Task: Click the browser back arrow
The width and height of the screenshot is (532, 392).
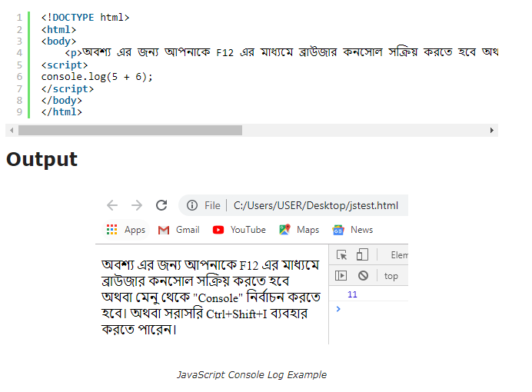Action: pyautogui.click(x=112, y=205)
